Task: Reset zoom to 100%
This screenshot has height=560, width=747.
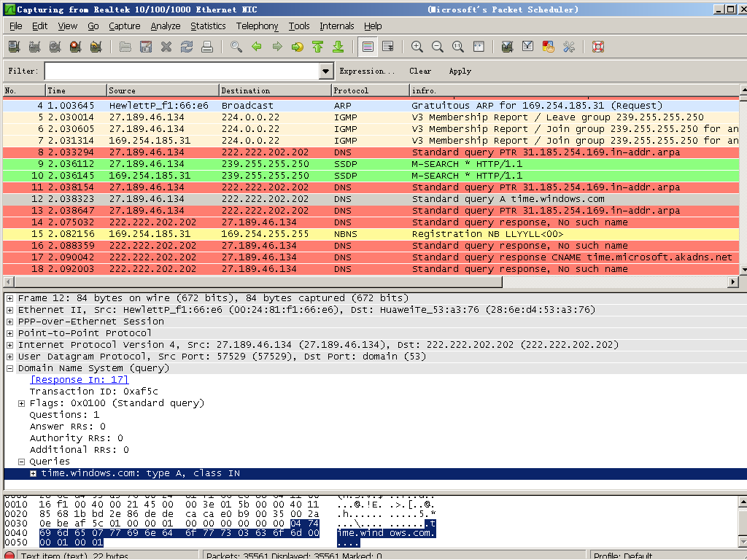Action: [458, 47]
